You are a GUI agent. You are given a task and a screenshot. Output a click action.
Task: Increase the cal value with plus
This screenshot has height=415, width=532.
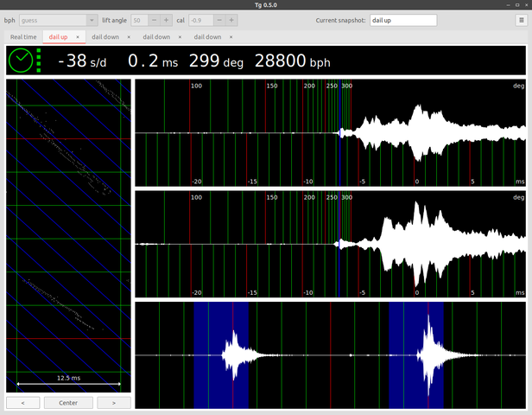[231, 21]
